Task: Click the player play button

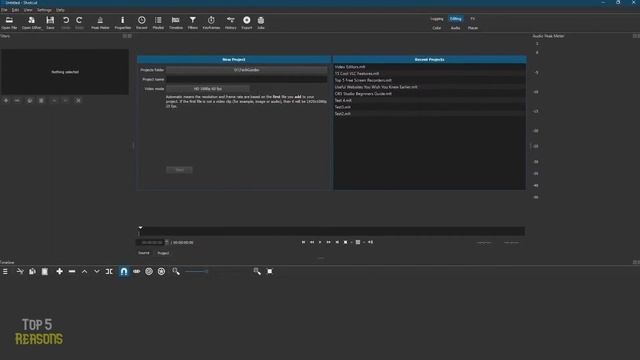Action: tap(320, 242)
